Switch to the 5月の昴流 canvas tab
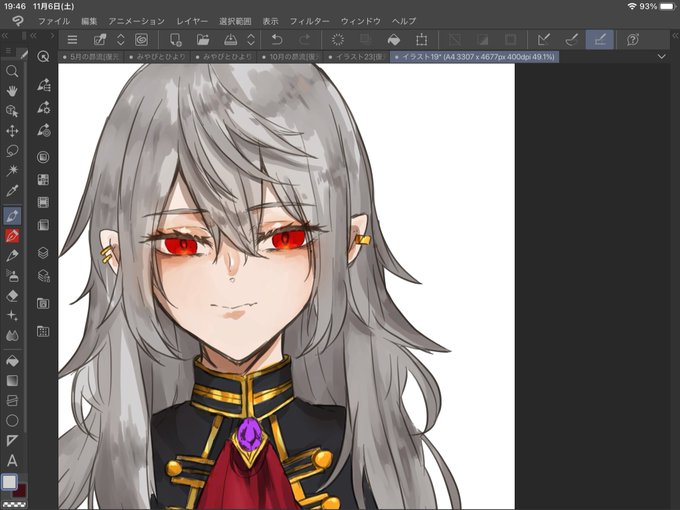The image size is (680, 510). pyautogui.click(x=91, y=57)
